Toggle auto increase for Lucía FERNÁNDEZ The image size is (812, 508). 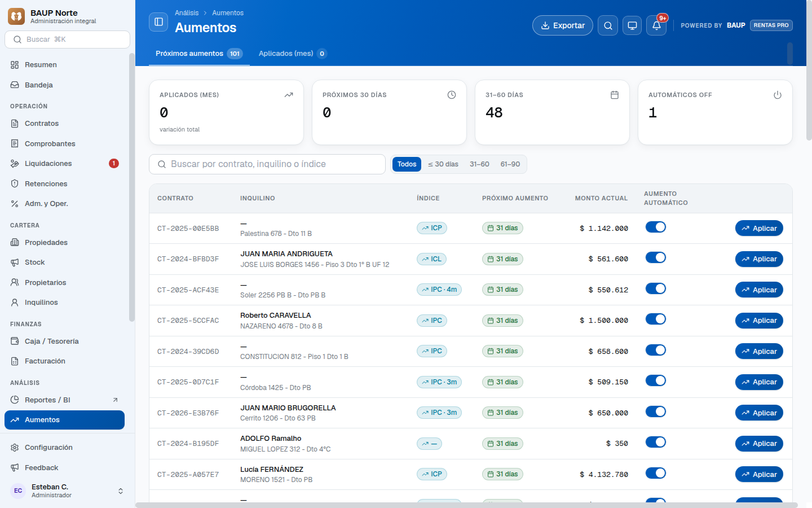pyautogui.click(x=656, y=473)
